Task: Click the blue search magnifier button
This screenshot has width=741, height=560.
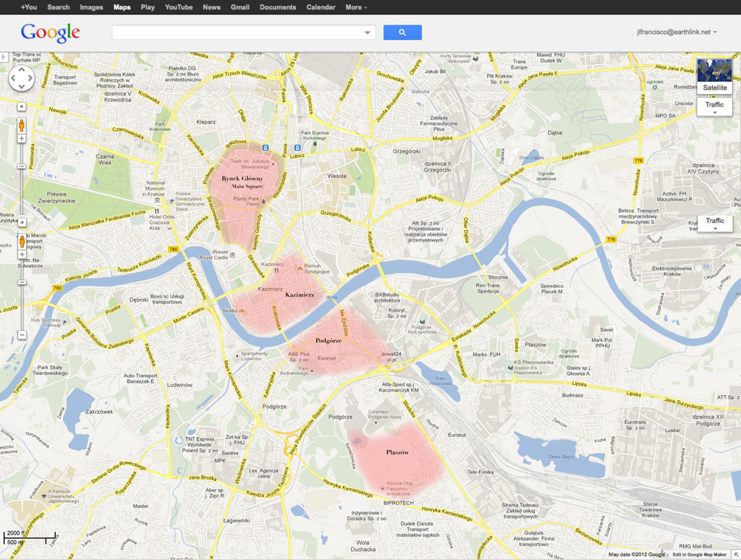Action: click(x=402, y=32)
